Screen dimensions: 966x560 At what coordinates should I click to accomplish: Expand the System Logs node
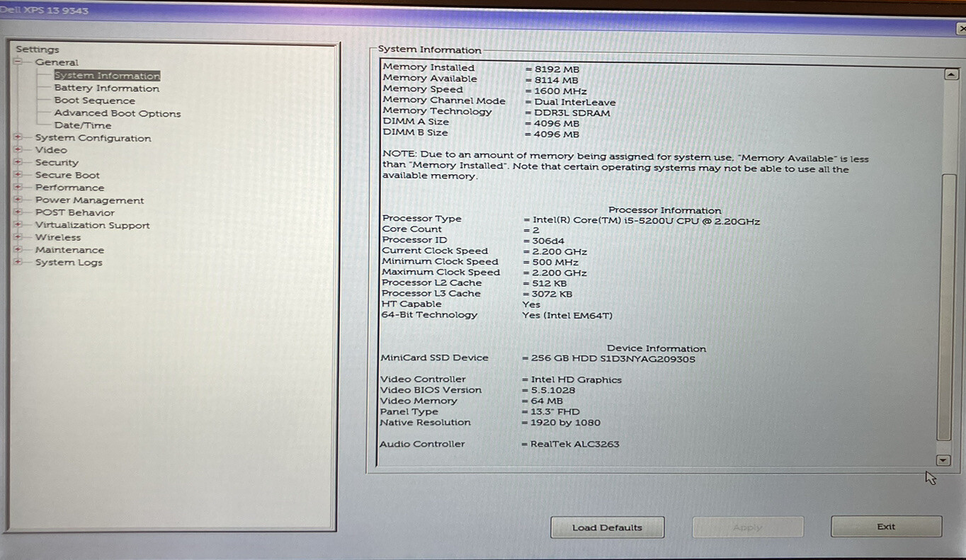(x=18, y=262)
